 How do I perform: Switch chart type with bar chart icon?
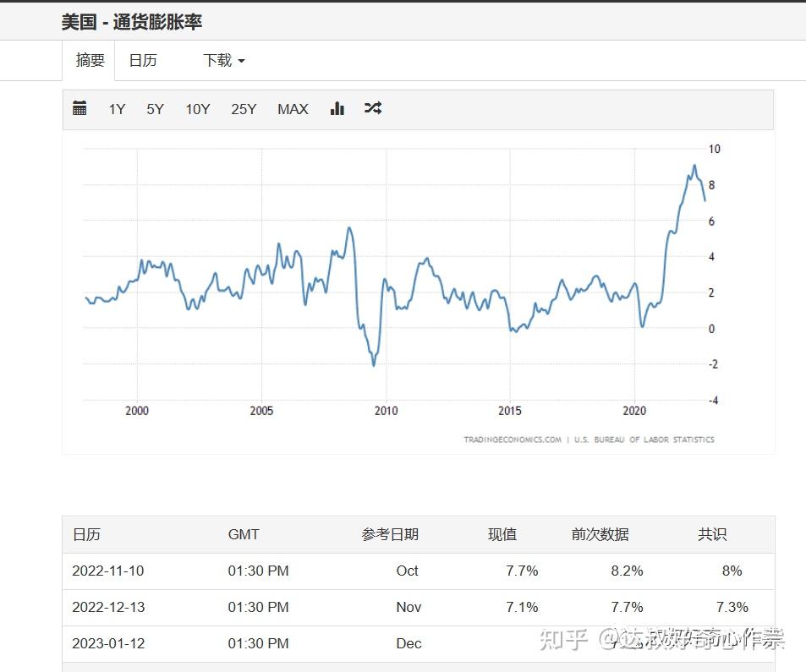click(x=337, y=108)
